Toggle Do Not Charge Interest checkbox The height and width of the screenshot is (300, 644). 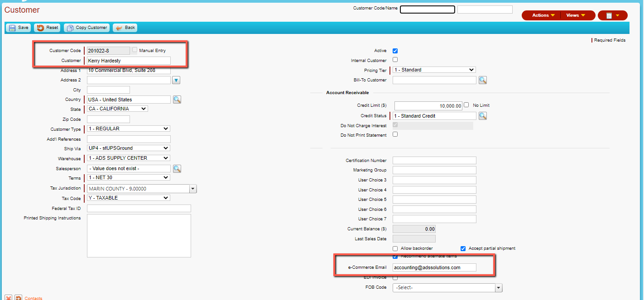click(x=395, y=125)
